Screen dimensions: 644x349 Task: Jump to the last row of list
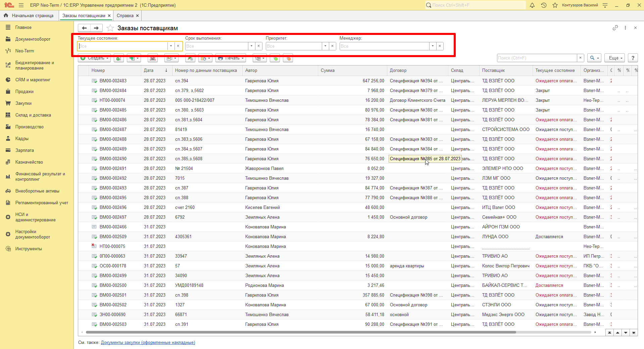click(x=634, y=333)
